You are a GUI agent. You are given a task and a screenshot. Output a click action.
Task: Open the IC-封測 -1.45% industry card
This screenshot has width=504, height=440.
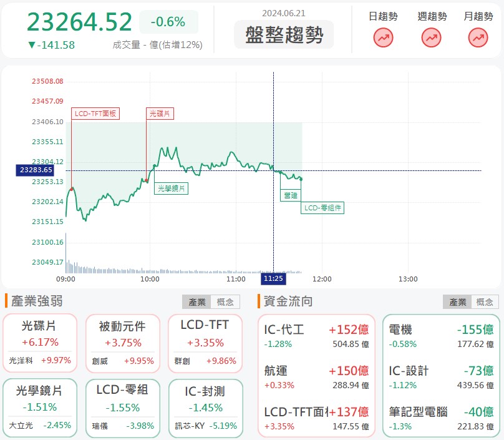tap(206, 408)
